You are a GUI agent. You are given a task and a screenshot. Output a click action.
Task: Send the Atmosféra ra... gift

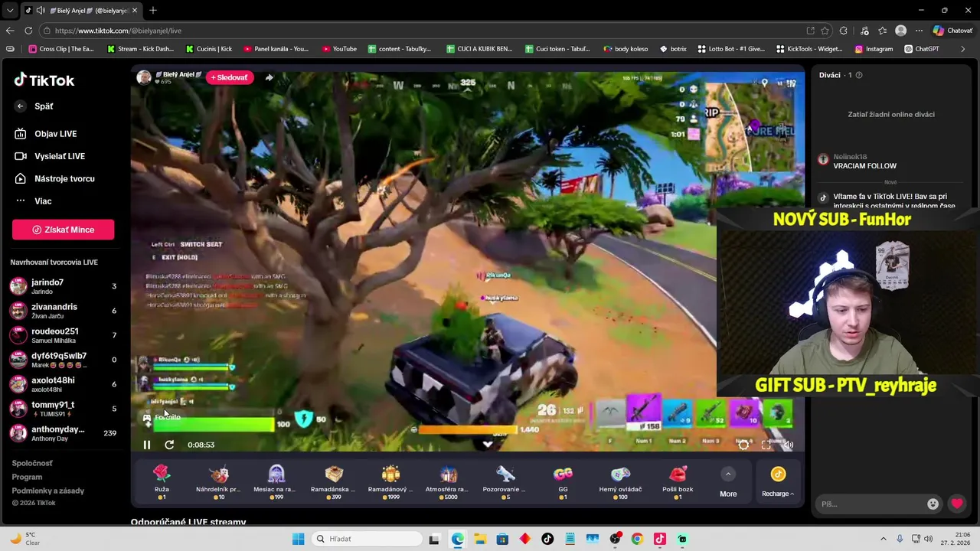tap(448, 482)
